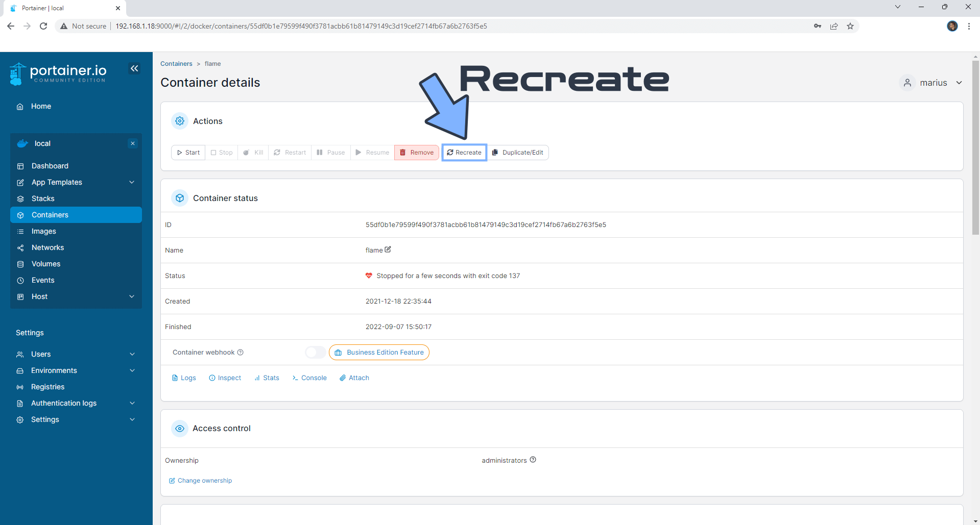Expand the Environments submenu
Screen dimensions: 980x525
coord(132,370)
